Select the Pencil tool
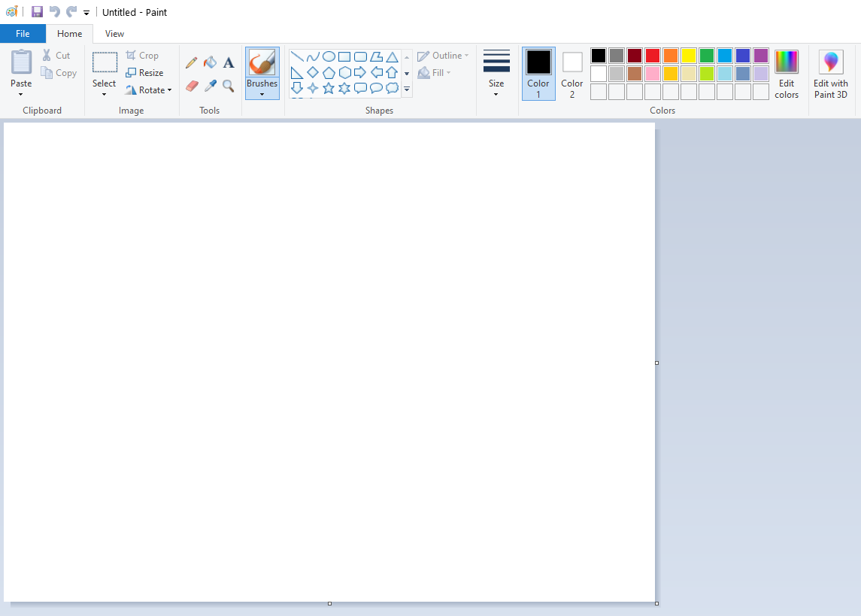 pos(192,62)
